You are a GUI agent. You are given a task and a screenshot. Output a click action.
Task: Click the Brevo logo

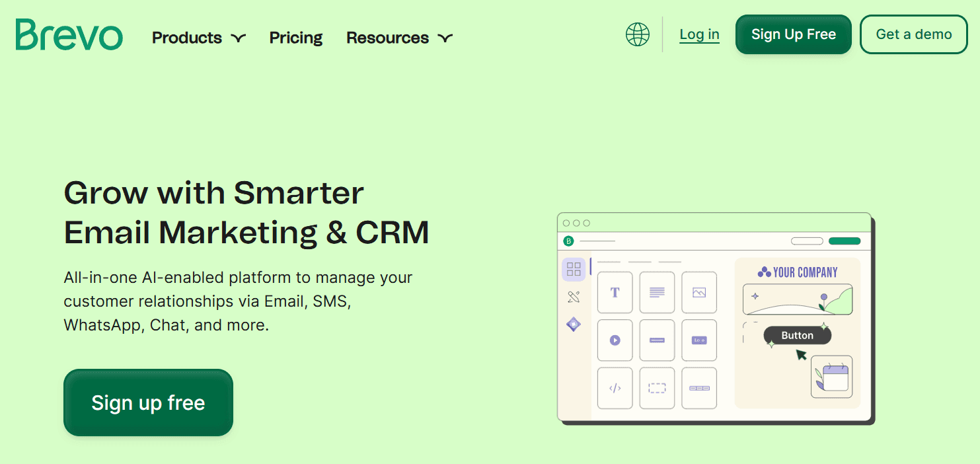(x=69, y=35)
